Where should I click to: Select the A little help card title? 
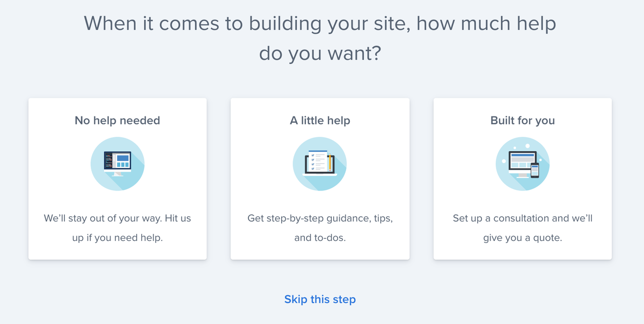coord(320,120)
